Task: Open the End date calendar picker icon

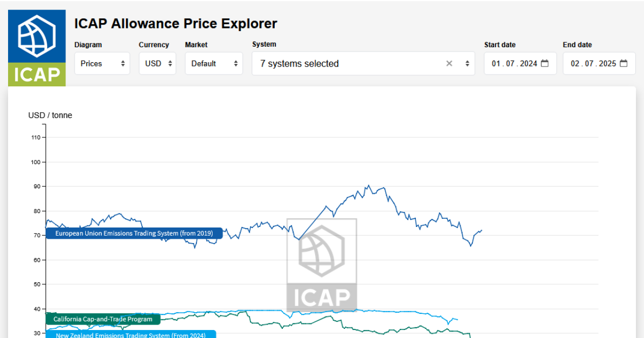Action: point(623,63)
